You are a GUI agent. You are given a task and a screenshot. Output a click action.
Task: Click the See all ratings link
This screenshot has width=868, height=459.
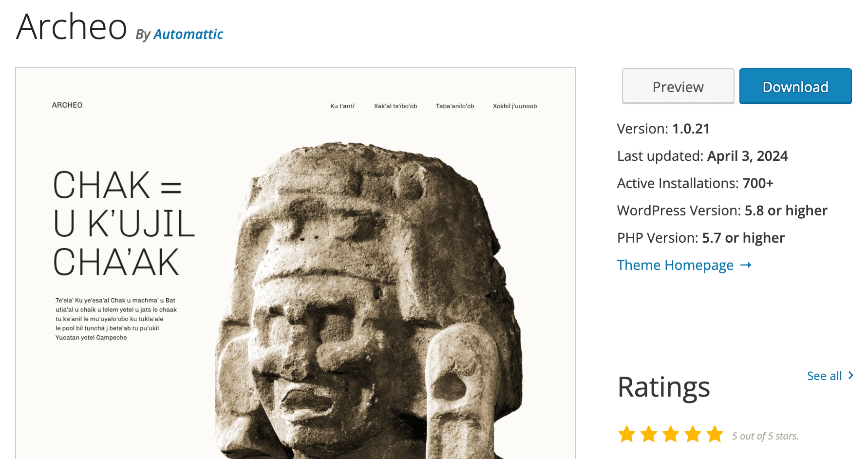click(x=824, y=375)
